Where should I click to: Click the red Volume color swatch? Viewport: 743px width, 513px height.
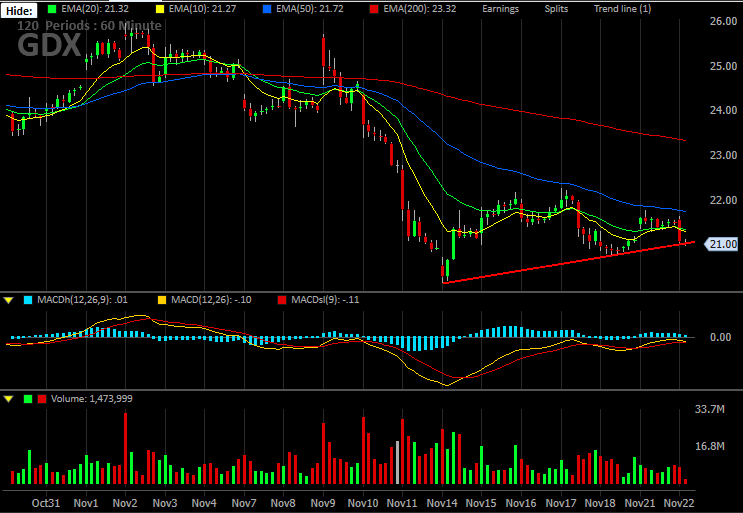(42, 399)
